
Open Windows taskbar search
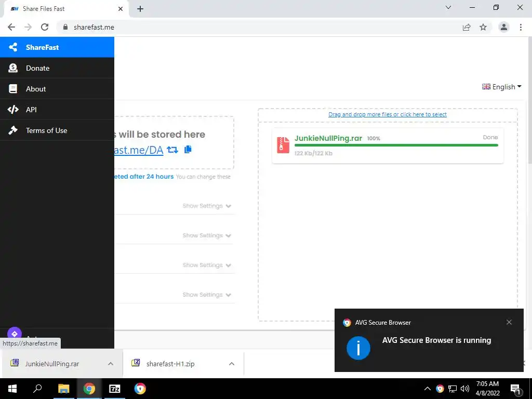(37, 389)
